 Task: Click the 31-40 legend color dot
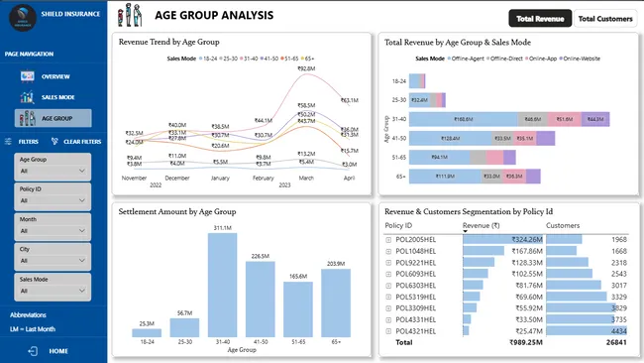(x=242, y=59)
